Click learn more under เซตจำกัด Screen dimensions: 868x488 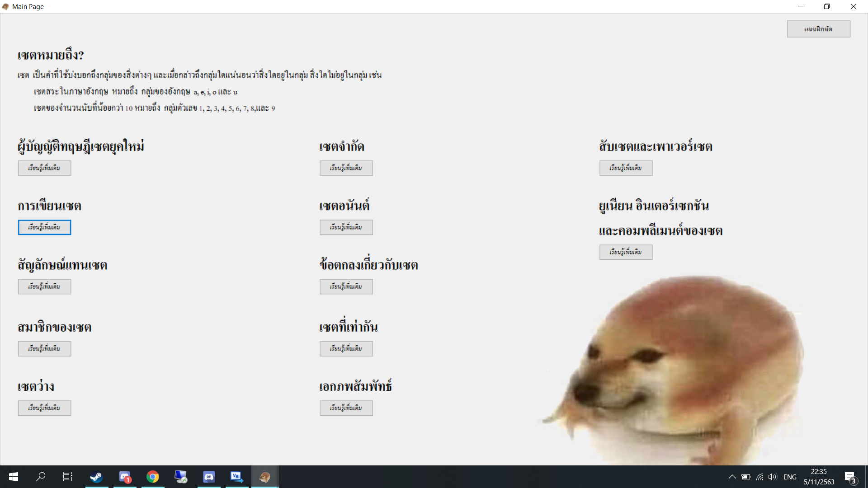[346, 168]
